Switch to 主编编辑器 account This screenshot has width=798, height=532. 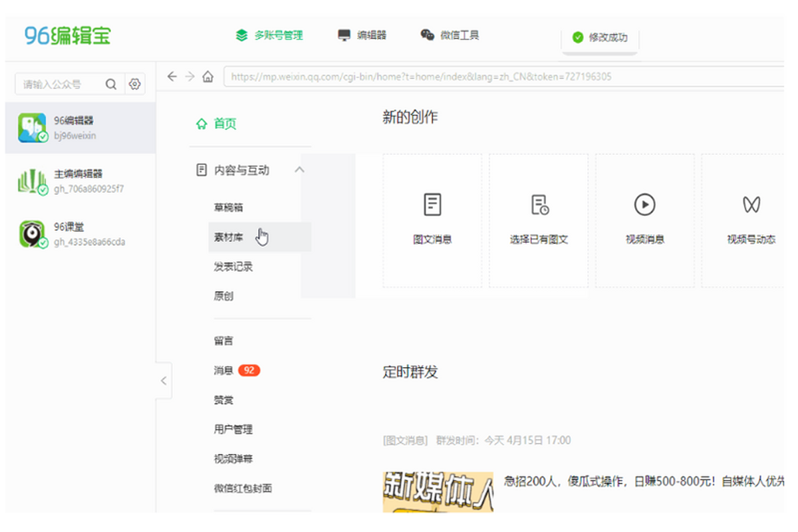click(x=80, y=181)
